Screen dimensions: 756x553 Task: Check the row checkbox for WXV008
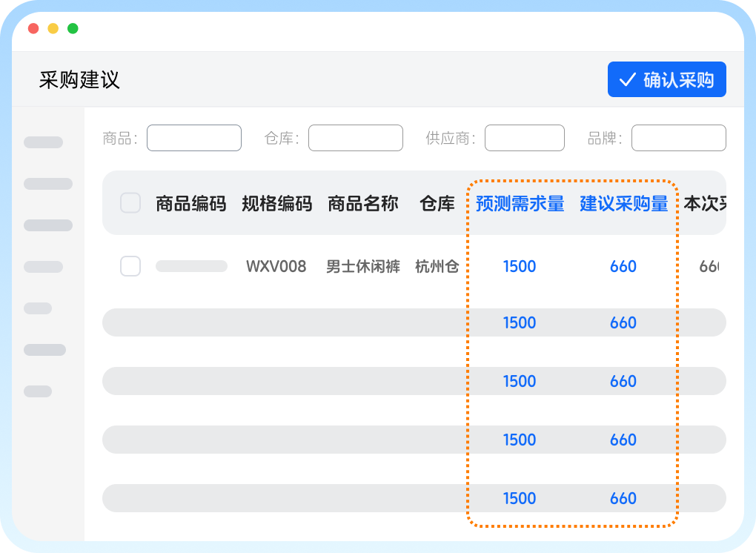click(130, 266)
